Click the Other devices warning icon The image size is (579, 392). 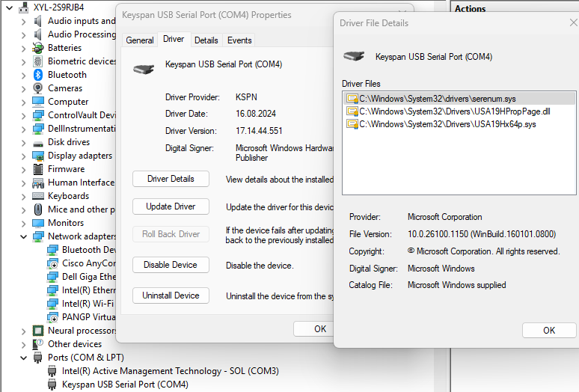point(37,344)
